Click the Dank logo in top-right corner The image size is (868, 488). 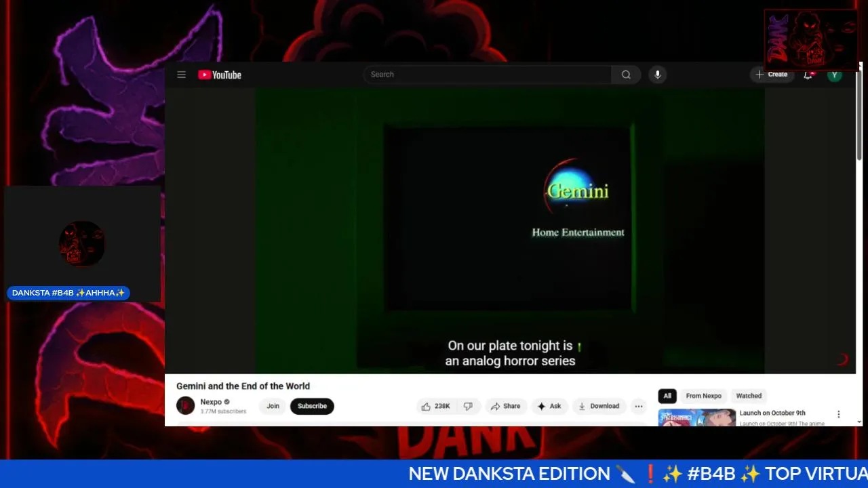(x=811, y=39)
